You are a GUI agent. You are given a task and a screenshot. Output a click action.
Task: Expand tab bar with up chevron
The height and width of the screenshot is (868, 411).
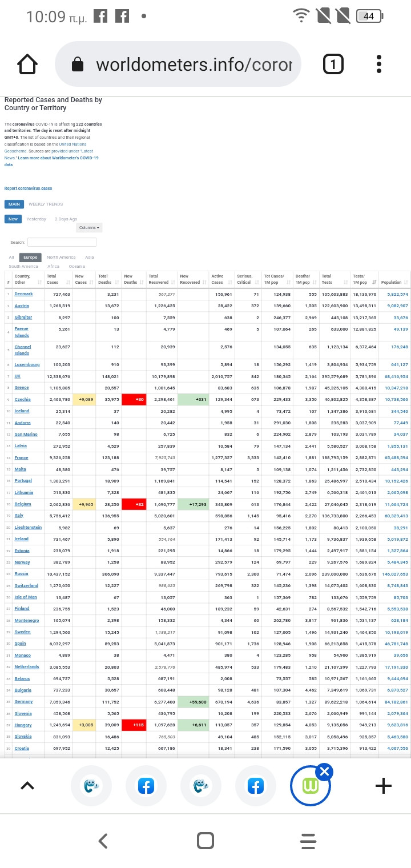pyautogui.click(x=27, y=786)
